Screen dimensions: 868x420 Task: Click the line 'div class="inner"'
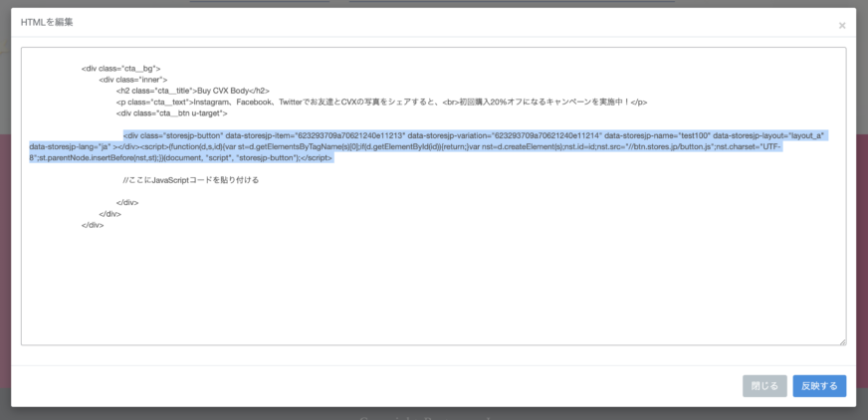132,80
